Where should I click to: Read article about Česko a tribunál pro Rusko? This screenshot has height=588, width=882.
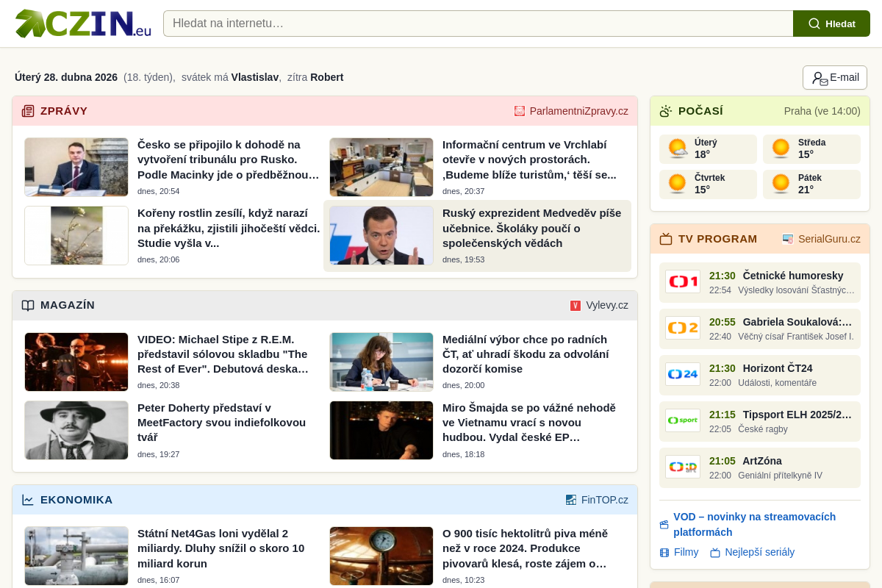(229, 159)
